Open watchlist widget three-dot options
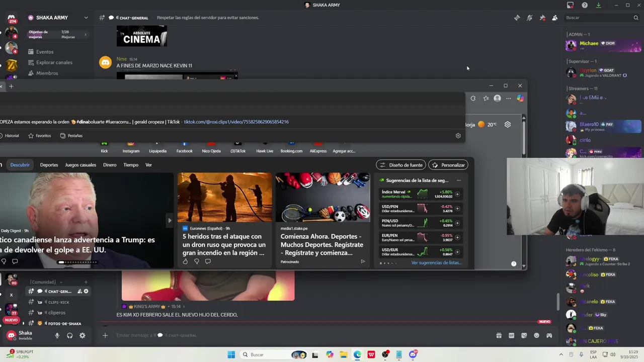Image resolution: width=644 pixels, height=362 pixels. coord(458,180)
